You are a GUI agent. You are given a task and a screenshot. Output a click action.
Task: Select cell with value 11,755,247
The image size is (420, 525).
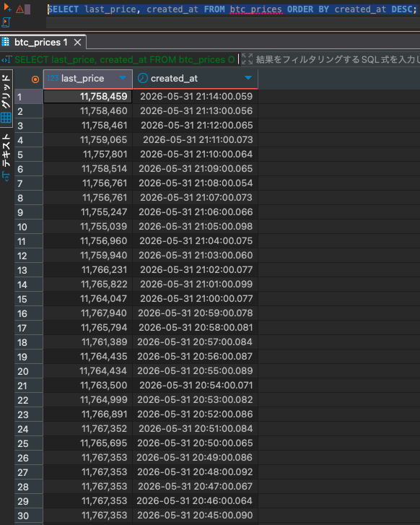tap(88, 212)
